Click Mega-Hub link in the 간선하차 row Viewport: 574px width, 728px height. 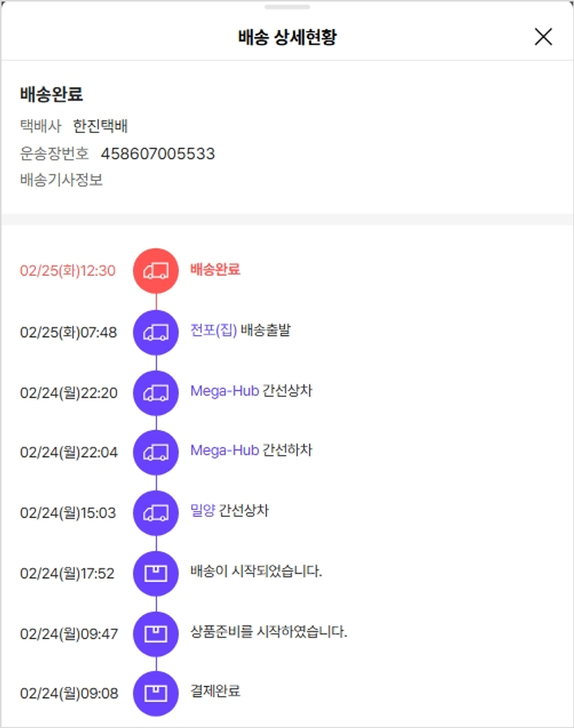coord(224,451)
